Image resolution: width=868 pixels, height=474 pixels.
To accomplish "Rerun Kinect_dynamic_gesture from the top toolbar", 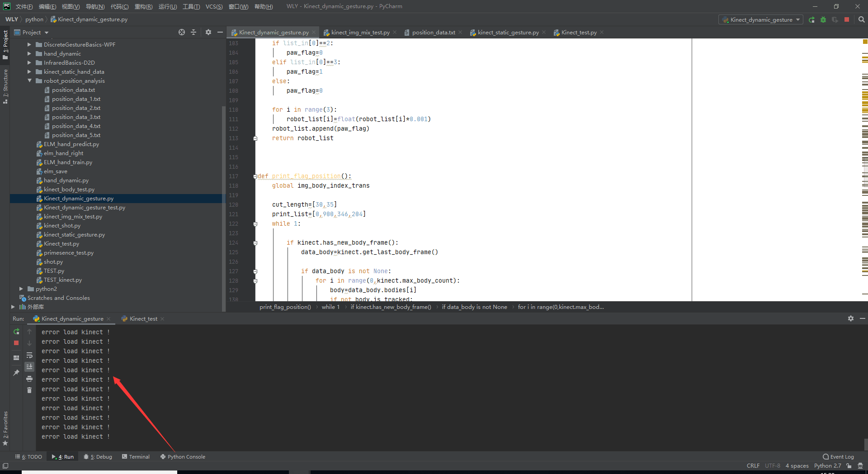I will coord(811,19).
